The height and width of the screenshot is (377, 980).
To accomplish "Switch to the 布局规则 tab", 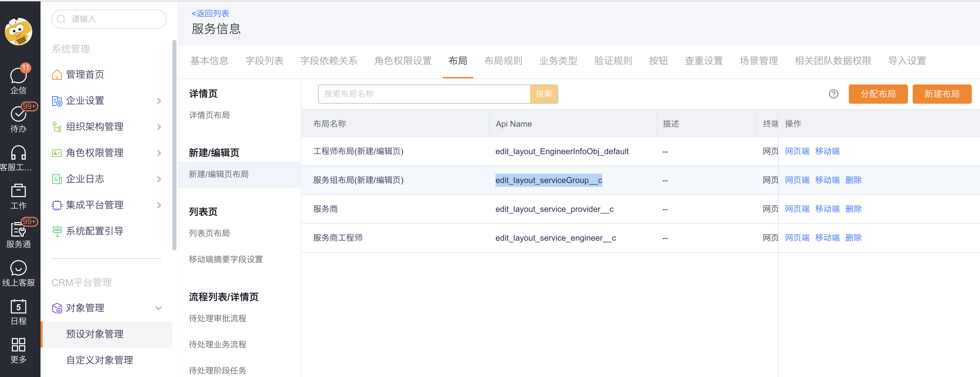I will pyautogui.click(x=503, y=61).
